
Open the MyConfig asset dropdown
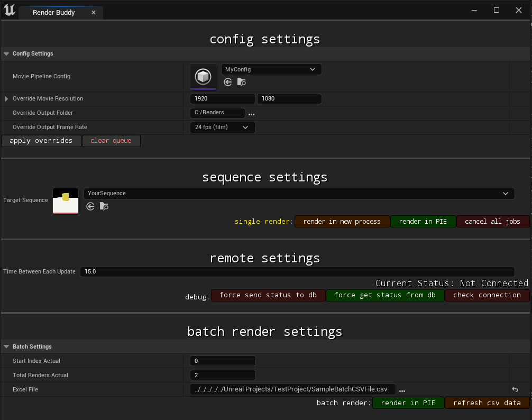click(271, 69)
